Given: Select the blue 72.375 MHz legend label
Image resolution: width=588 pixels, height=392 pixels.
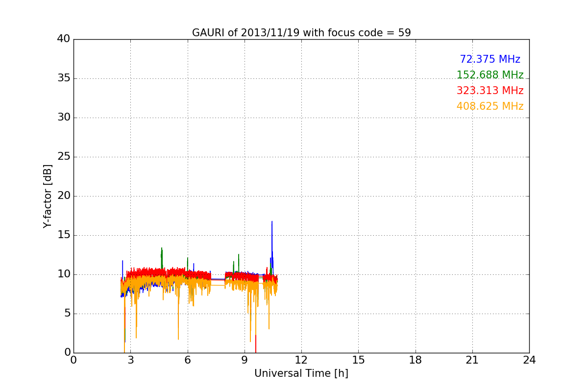Looking at the screenshot, I should (490, 59).
